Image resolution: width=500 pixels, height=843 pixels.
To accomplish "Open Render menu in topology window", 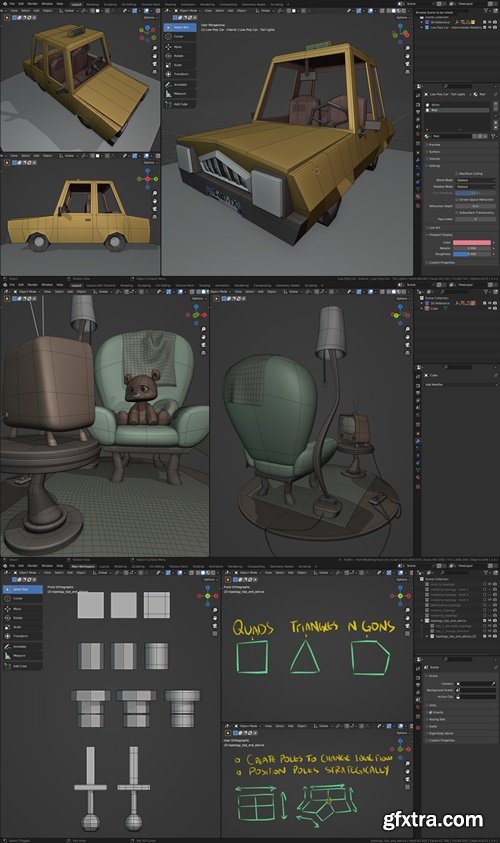I will [x=32, y=566].
